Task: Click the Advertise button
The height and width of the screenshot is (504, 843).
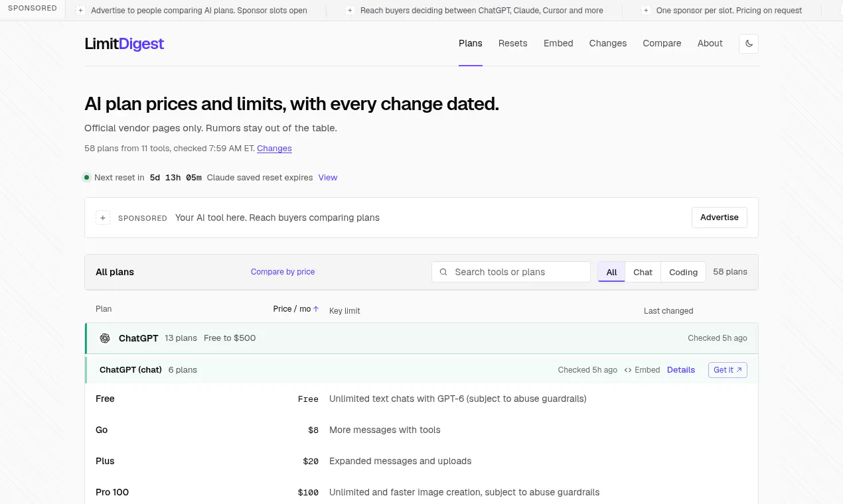Action: tap(720, 218)
